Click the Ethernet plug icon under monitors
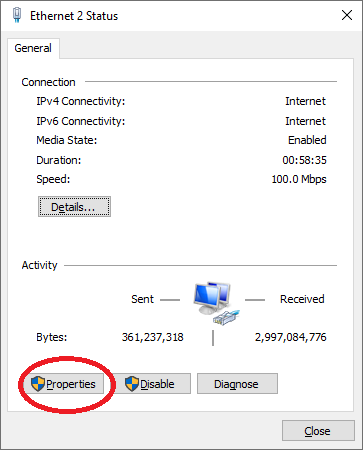 [x=226, y=317]
